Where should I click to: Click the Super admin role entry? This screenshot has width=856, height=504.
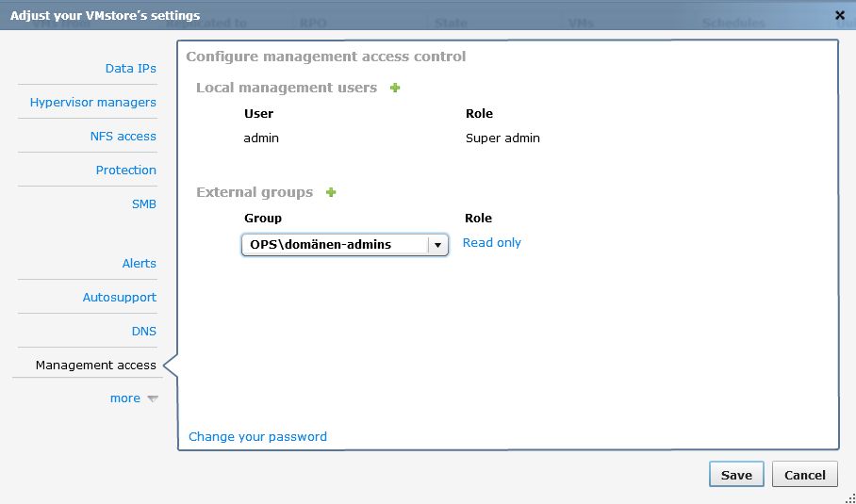[x=502, y=138]
